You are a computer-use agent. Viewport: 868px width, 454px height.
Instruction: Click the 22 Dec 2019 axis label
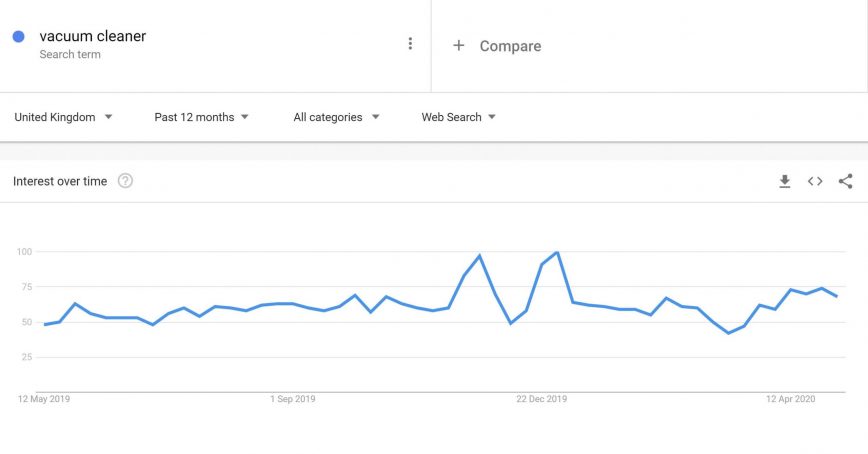click(541, 399)
